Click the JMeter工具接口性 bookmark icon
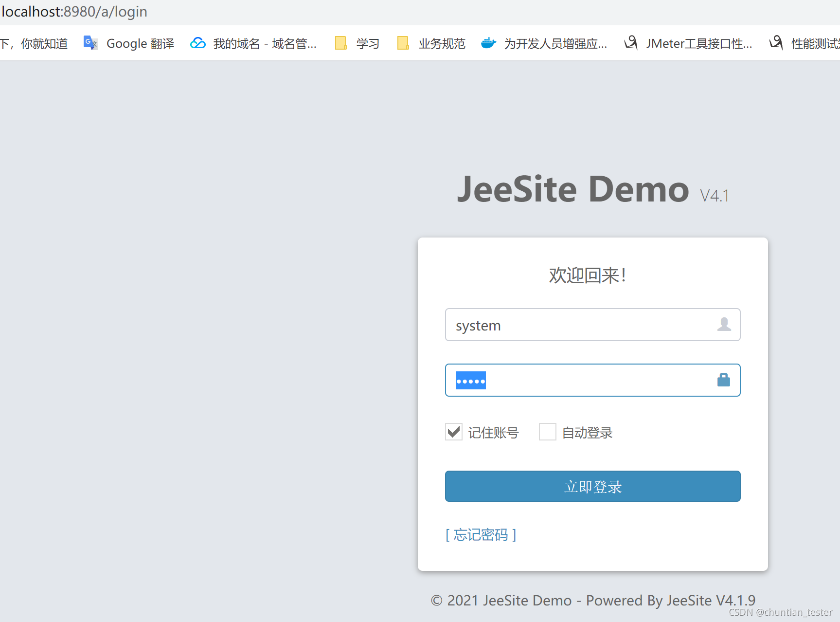The width and height of the screenshot is (840, 622). pyautogui.click(x=631, y=43)
